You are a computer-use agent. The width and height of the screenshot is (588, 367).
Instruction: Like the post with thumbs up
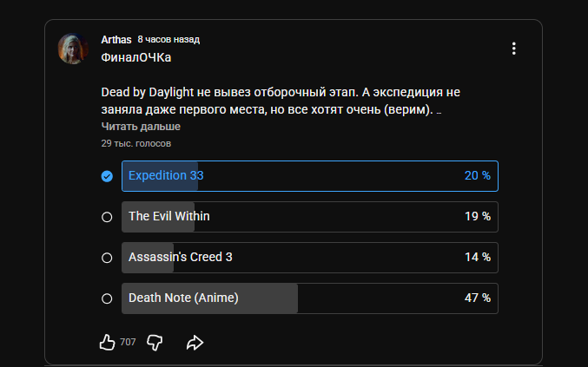(x=108, y=343)
